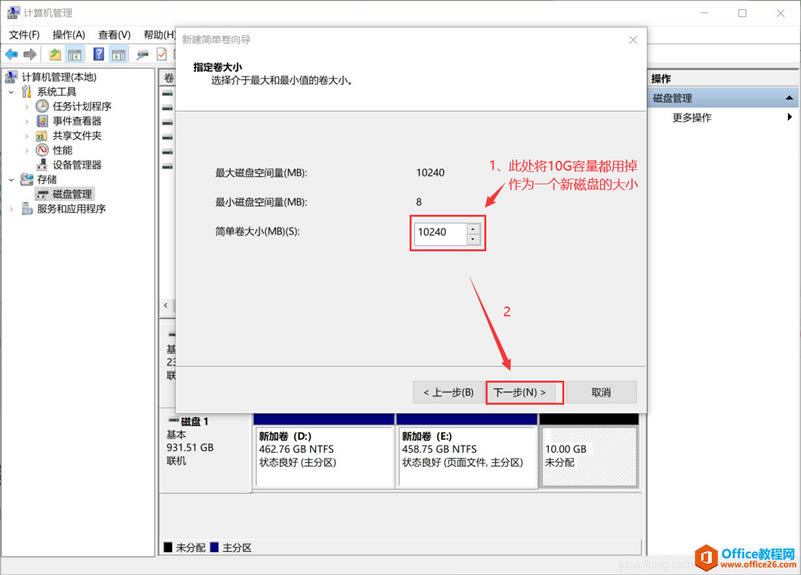The height and width of the screenshot is (575, 801).
Task: Click the left scroll arrow in volume list
Action: 166,305
